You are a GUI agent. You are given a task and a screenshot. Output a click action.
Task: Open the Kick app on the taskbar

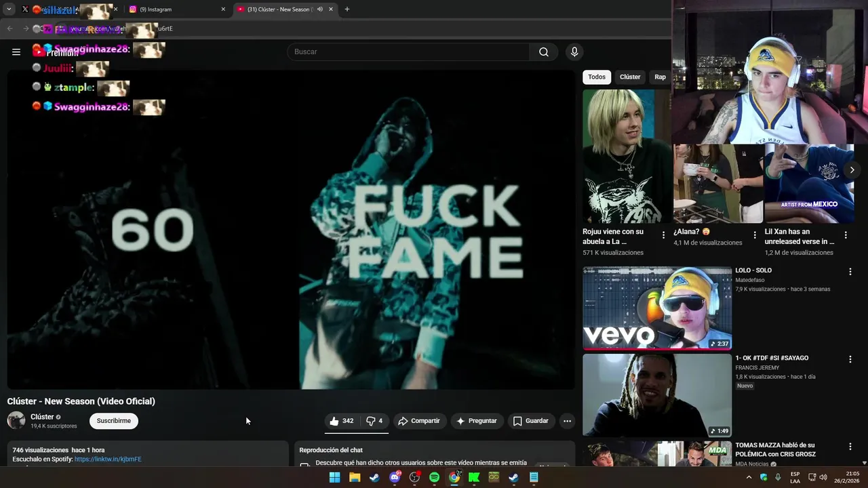(x=474, y=477)
